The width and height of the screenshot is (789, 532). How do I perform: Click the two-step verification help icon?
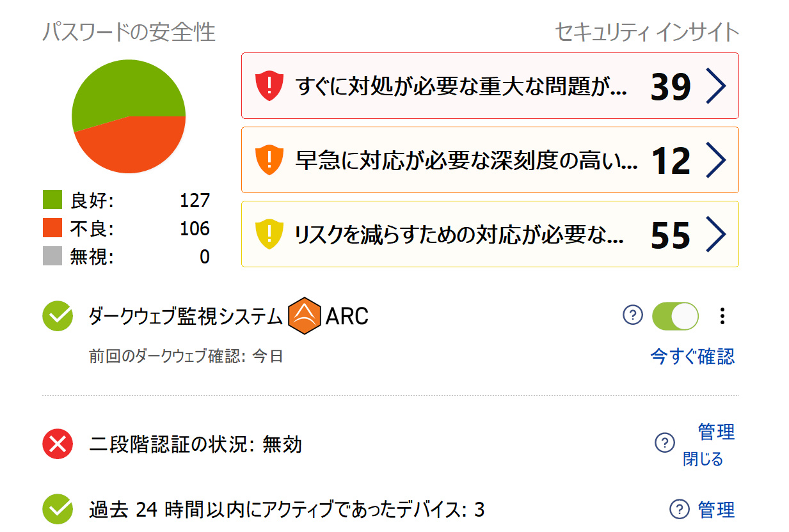click(x=665, y=442)
